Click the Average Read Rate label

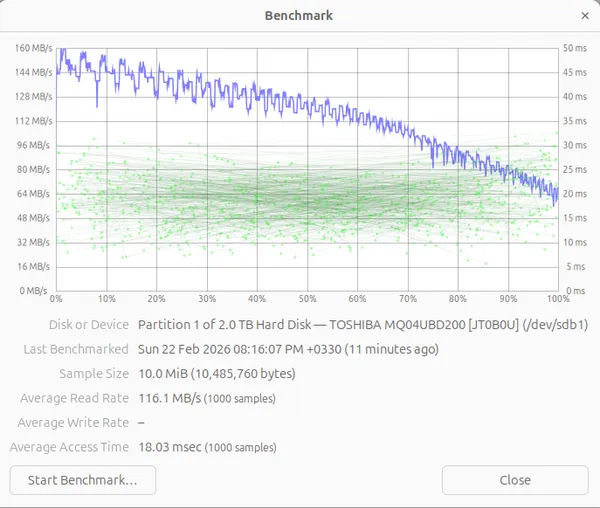75,398
